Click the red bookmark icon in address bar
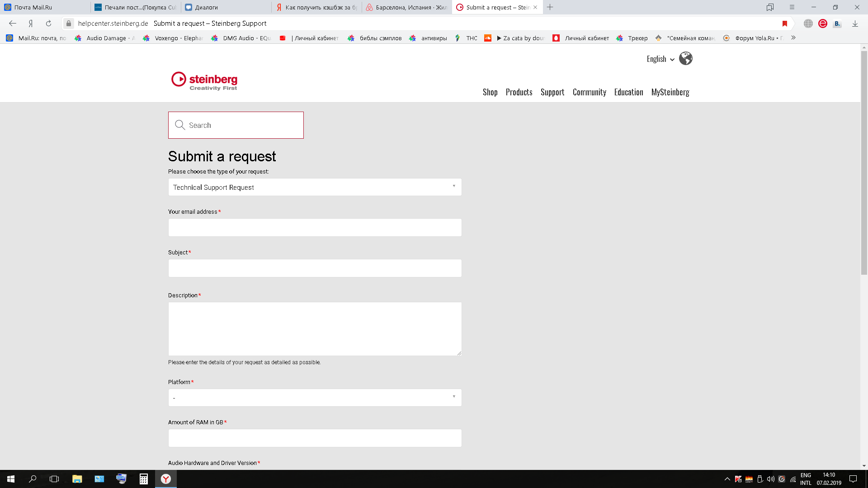The height and width of the screenshot is (488, 868). (785, 23)
